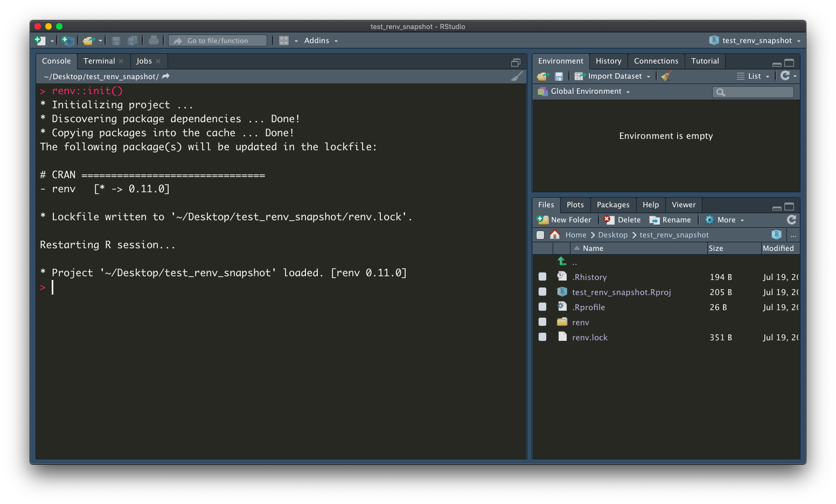Load a workspace in the Environment pane

coord(543,76)
